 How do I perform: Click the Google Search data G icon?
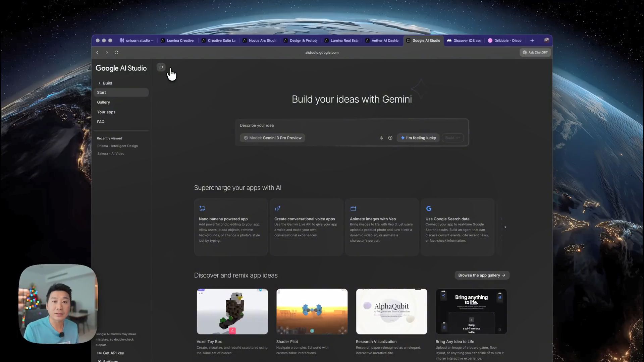tap(429, 208)
